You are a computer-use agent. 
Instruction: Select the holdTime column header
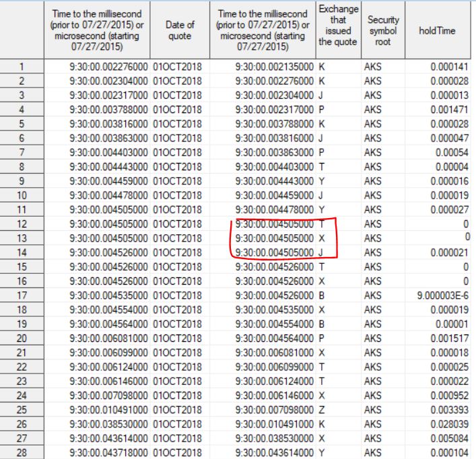coord(438,30)
